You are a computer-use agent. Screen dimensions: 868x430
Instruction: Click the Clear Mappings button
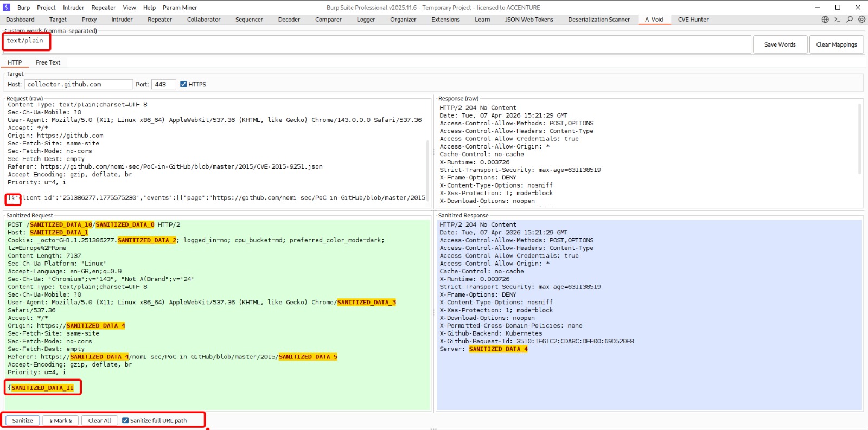[x=836, y=44]
